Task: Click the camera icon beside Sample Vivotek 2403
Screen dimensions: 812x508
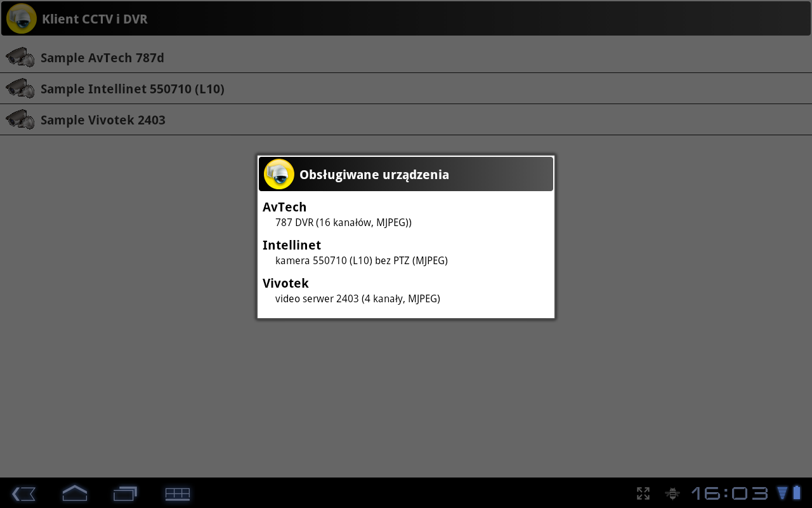Action: click(x=20, y=119)
